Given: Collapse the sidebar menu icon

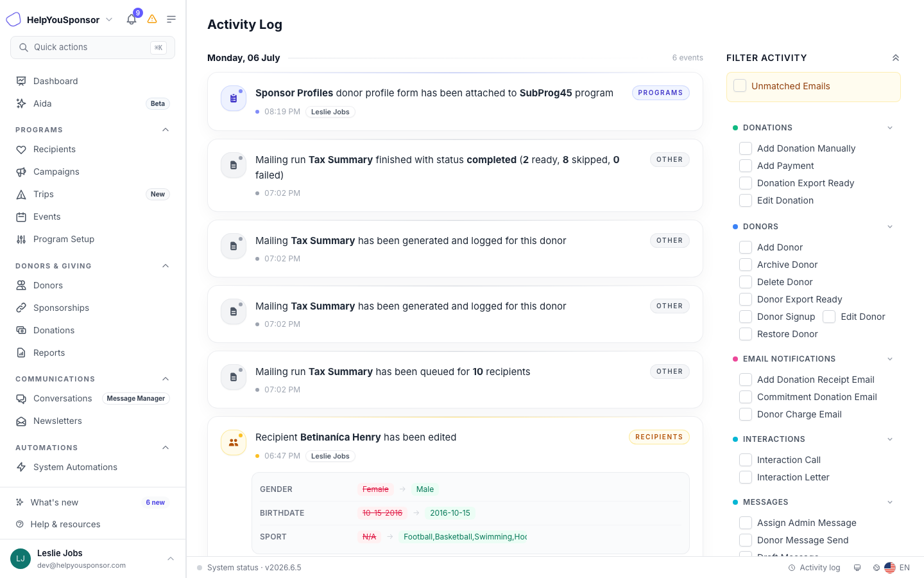Looking at the screenshot, I should tap(171, 19).
